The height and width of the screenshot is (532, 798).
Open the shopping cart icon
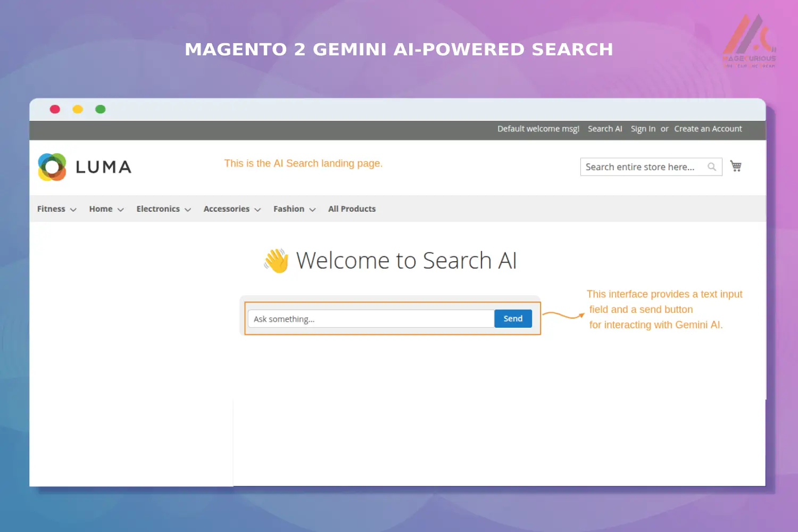click(x=736, y=166)
